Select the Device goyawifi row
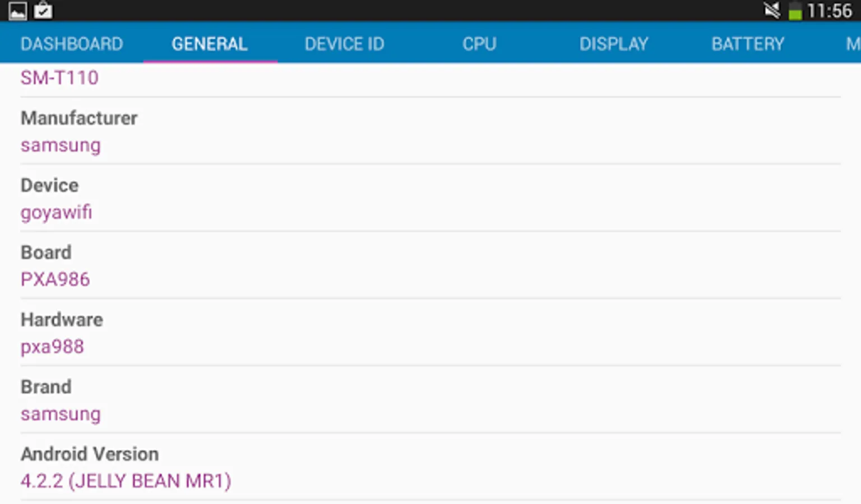Screen dimensions: 861x504 point(430,198)
